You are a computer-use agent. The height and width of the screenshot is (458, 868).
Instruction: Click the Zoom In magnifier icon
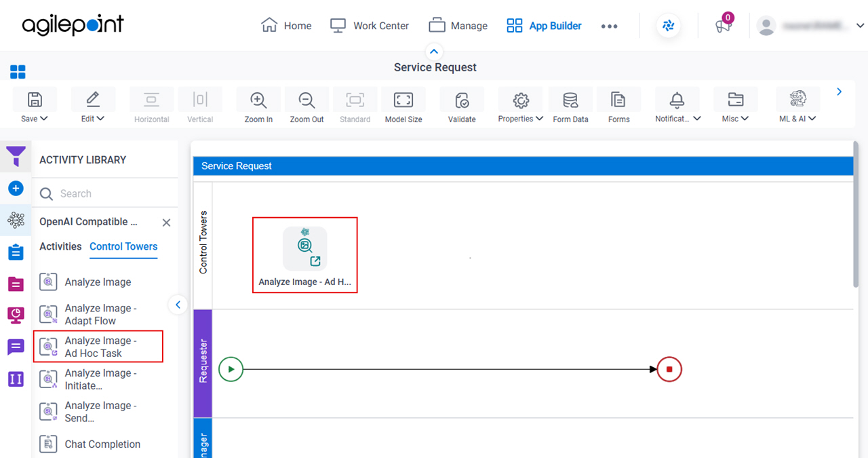pyautogui.click(x=258, y=100)
